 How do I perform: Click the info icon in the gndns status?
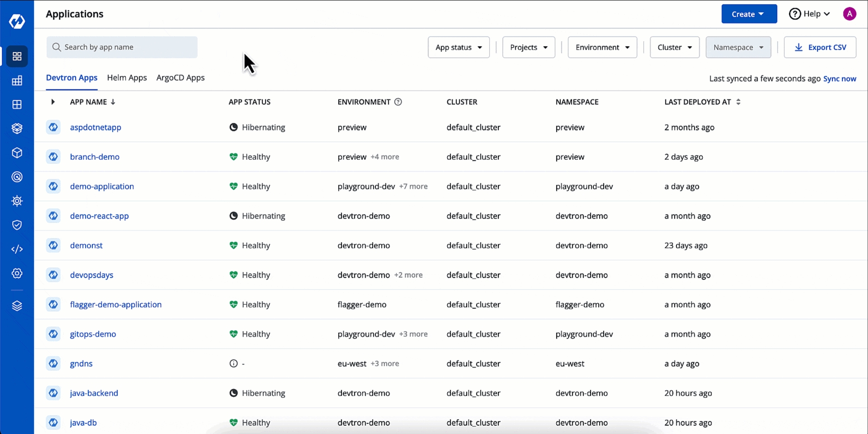point(233,364)
